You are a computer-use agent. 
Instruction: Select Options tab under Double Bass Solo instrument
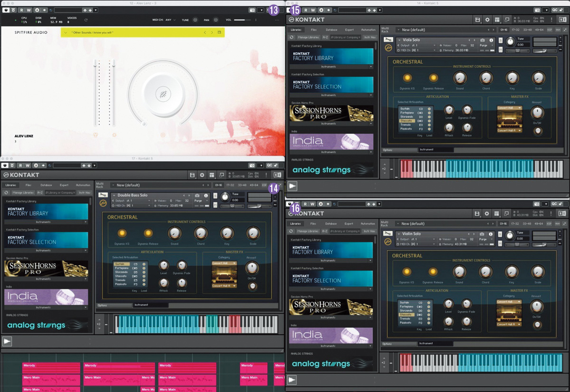114,305
